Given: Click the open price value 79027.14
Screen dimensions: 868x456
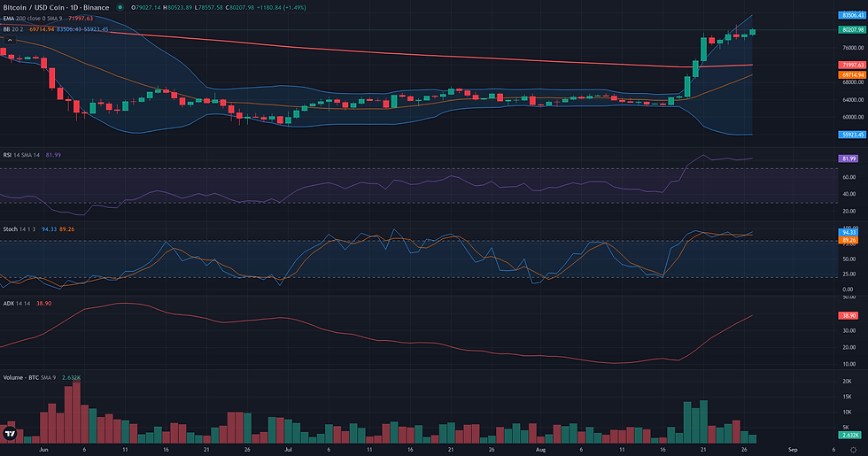Looking at the screenshot, I should (x=149, y=8).
